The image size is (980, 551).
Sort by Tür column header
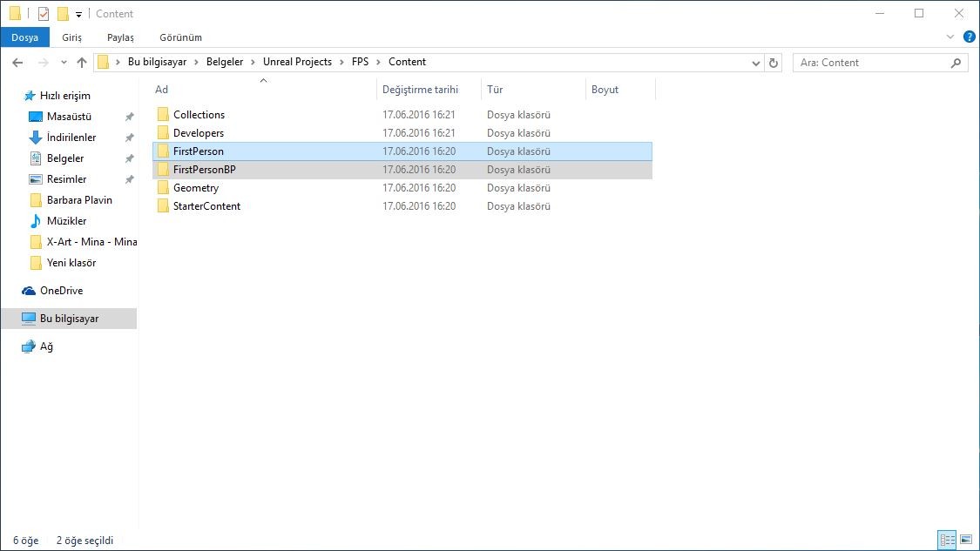point(495,90)
